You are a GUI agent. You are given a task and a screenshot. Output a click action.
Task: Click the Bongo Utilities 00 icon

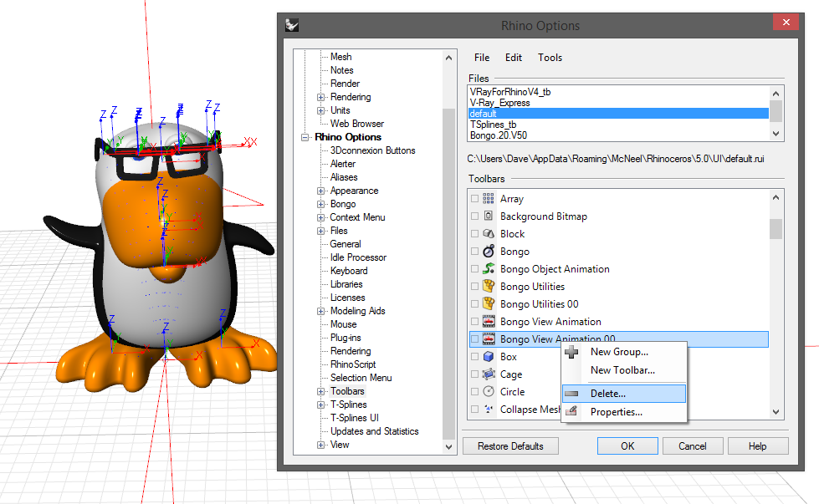click(489, 303)
